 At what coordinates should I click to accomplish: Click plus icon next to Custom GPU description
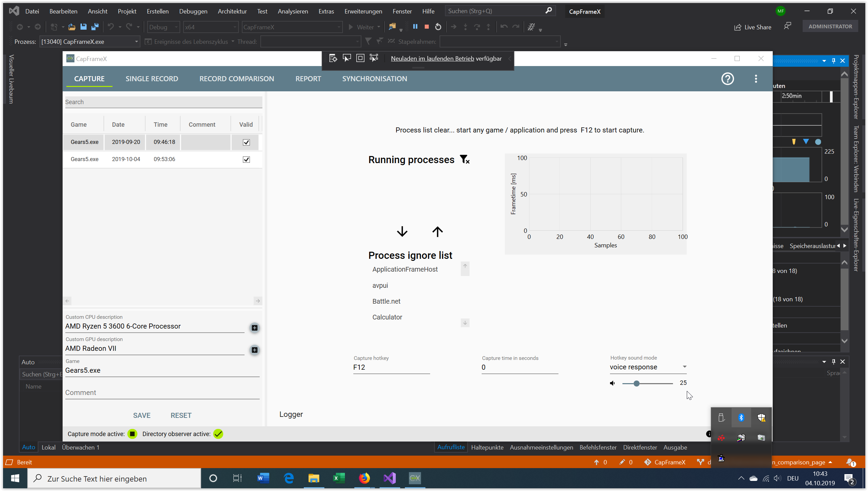point(254,350)
